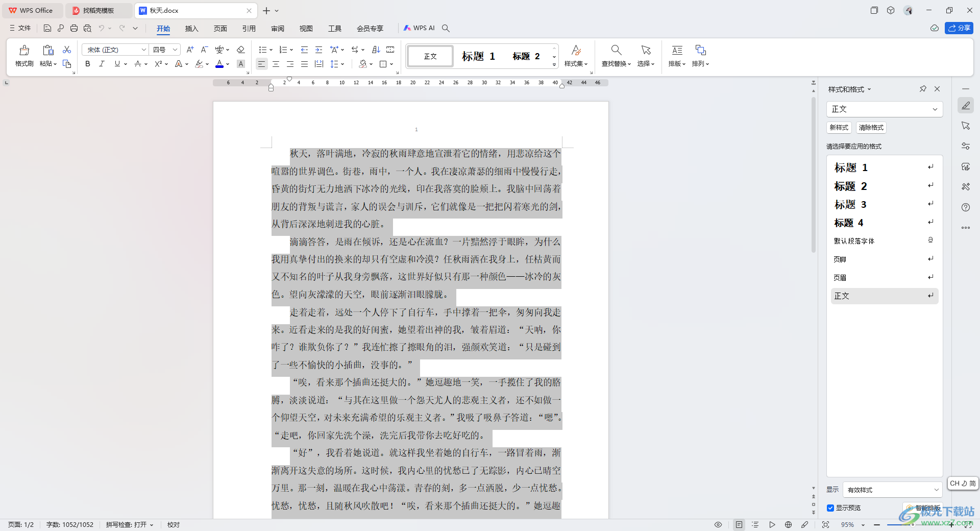
Task: Click the Undo arrow icon
Action: click(x=102, y=28)
